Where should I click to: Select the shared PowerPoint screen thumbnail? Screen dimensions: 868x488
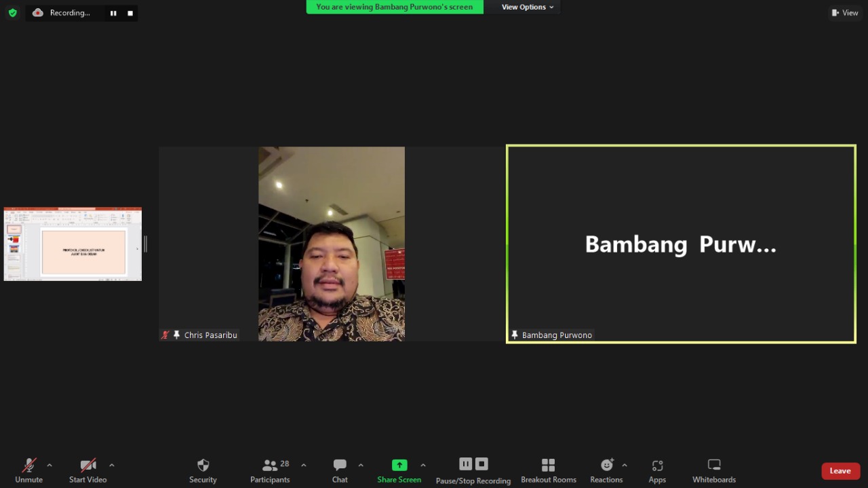coord(73,244)
